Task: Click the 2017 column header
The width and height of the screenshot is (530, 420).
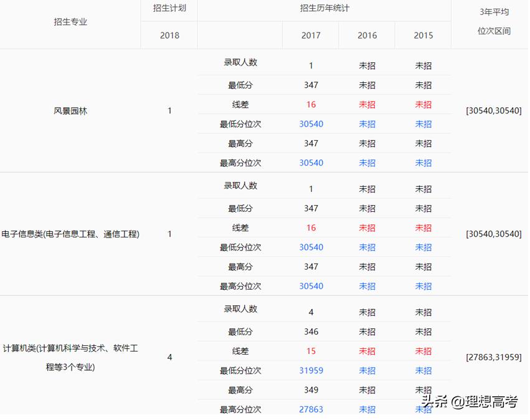Action: [310, 36]
